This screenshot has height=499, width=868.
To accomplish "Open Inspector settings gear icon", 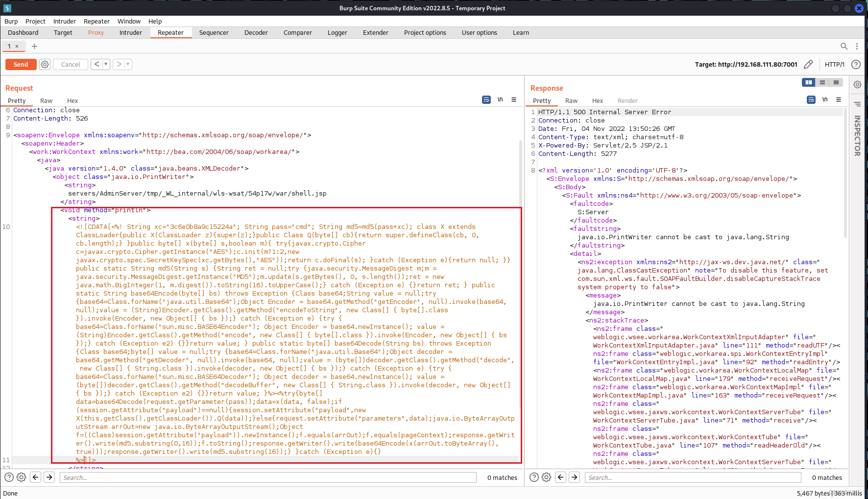I will (x=857, y=84).
